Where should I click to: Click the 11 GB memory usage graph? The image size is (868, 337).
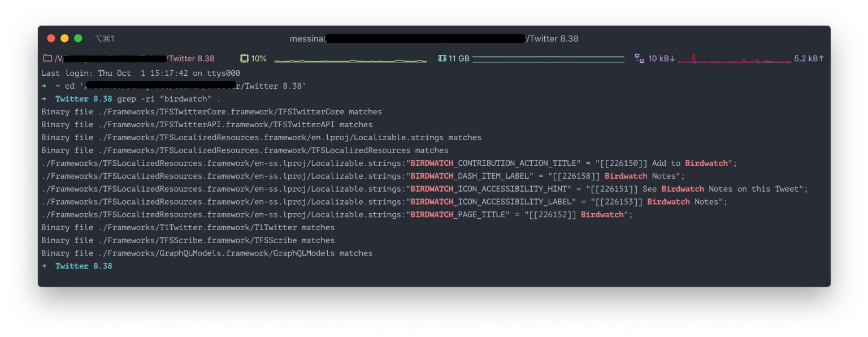tap(548, 58)
